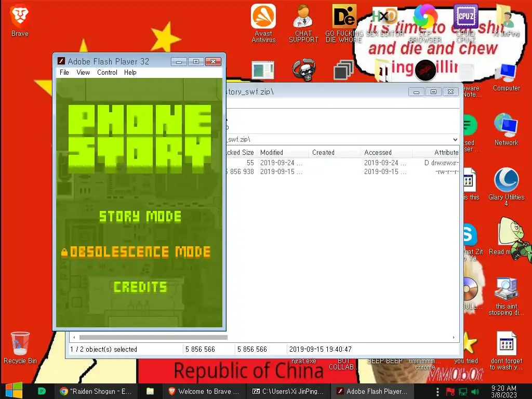This screenshot has height=399, width=532.
Task: Expand the 7-Zip address path dropdown
Action: 455,139
